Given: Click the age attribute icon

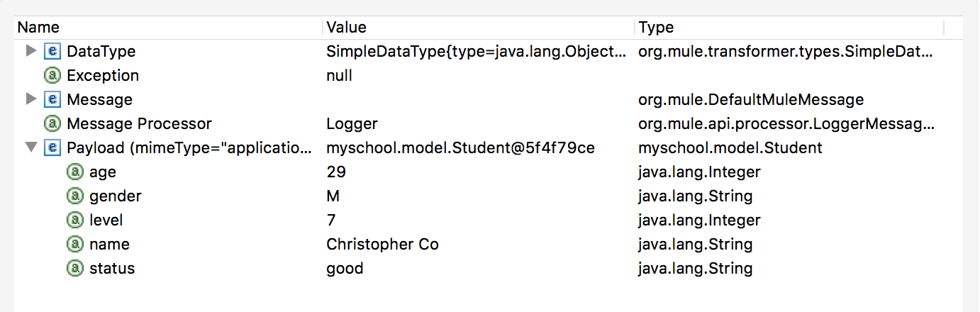Looking at the screenshot, I should pos(74,172).
